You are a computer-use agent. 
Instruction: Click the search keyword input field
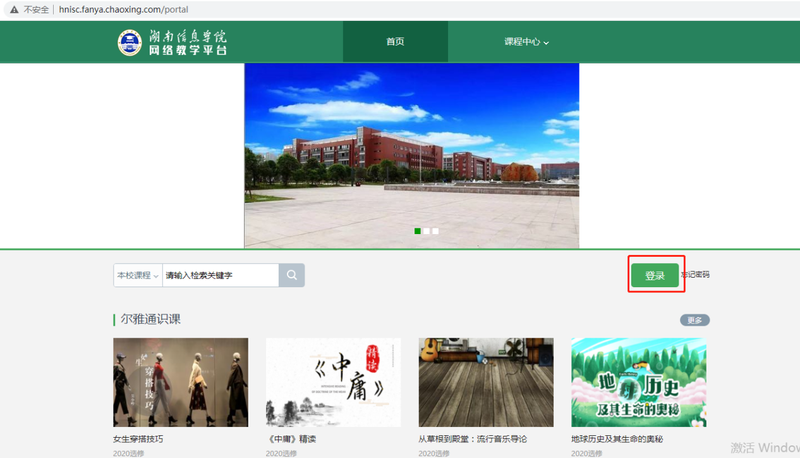220,275
